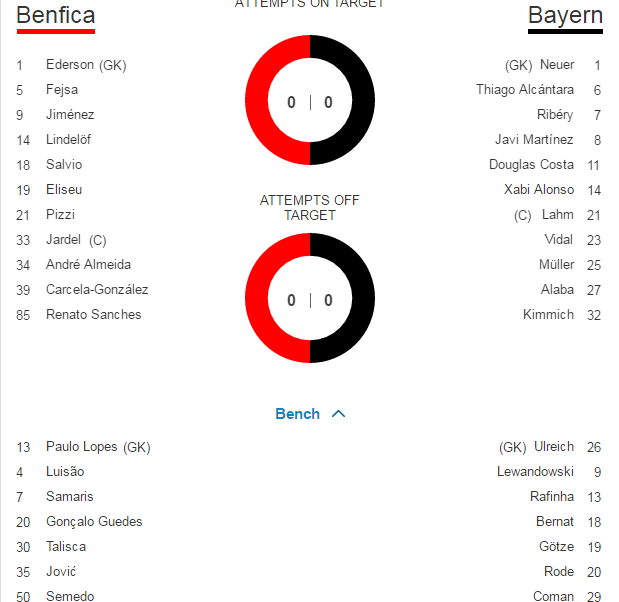
Task: Click player Renato Sanches
Action: tap(94, 315)
